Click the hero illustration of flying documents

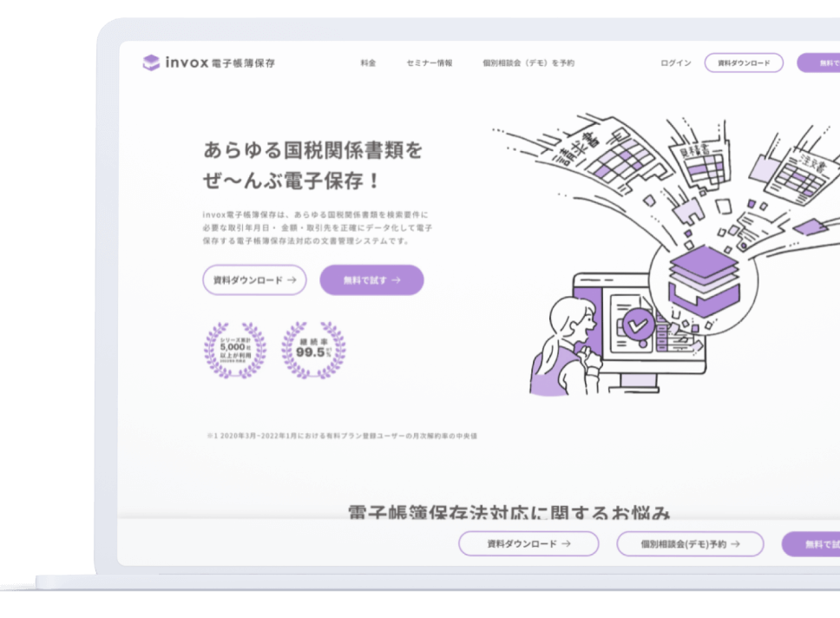coord(666,254)
